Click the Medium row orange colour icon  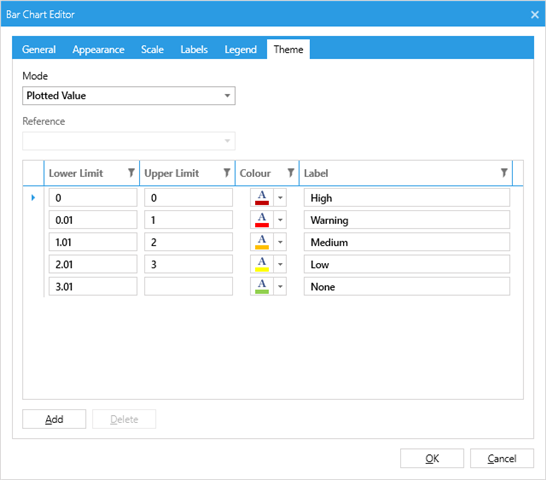click(262, 242)
